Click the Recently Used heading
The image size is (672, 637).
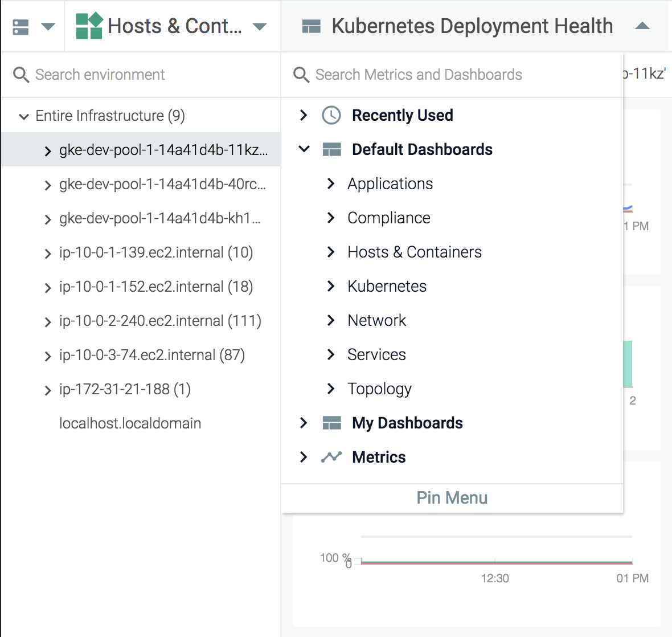click(x=403, y=115)
